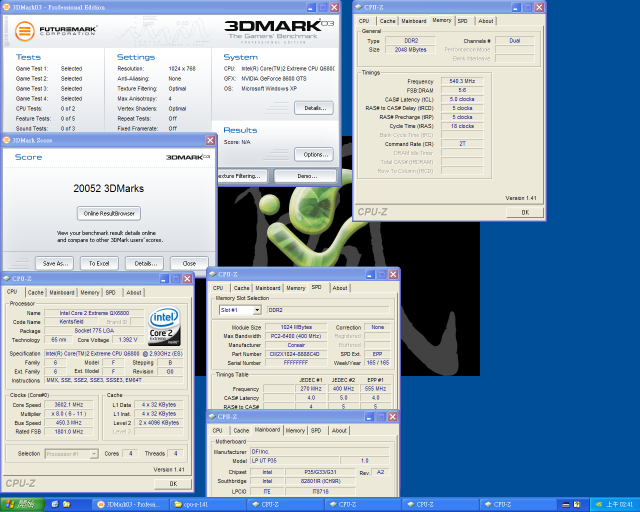
Task: Open SPD tab in CPU-Z Memory window
Action: pos(462,21)
